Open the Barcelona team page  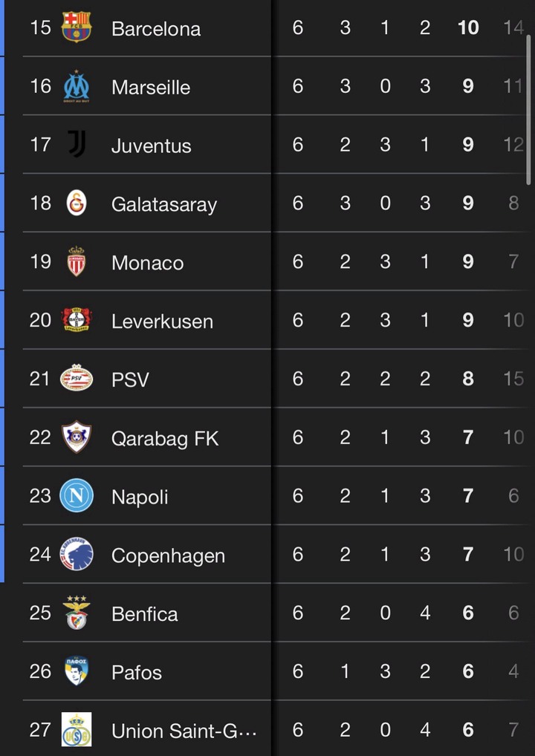(156, 29)
